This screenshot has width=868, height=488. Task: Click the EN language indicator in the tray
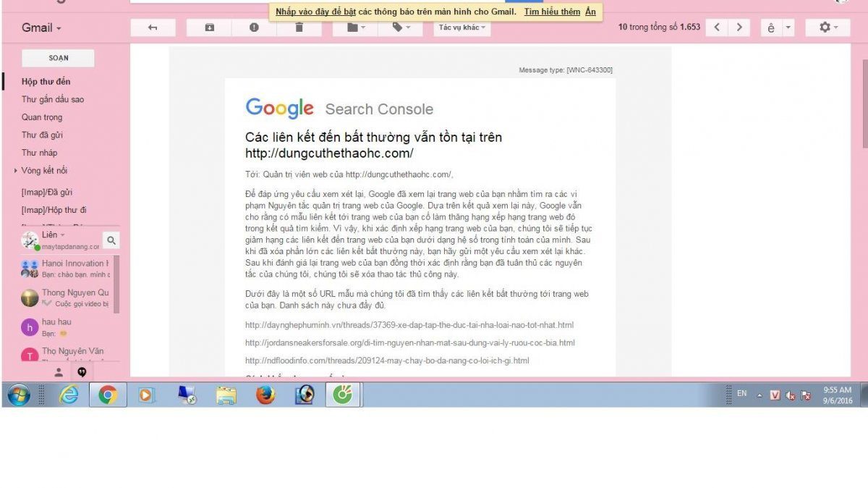(x=741, y=393)
